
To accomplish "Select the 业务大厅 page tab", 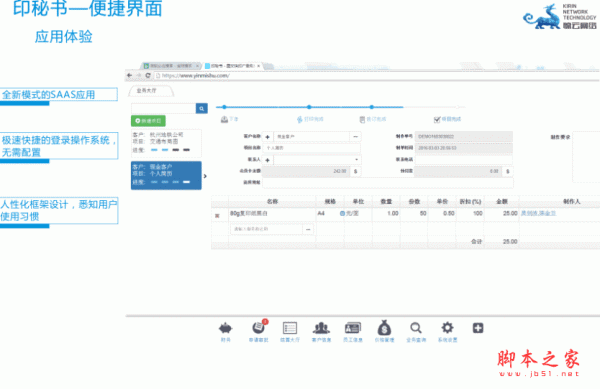I will click(151, 91).
